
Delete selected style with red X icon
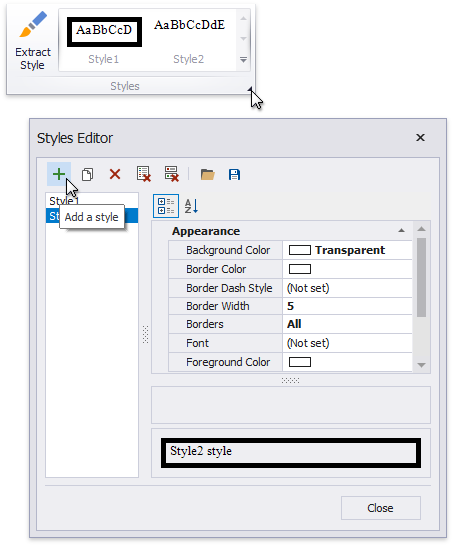click(x=115, y=174)
